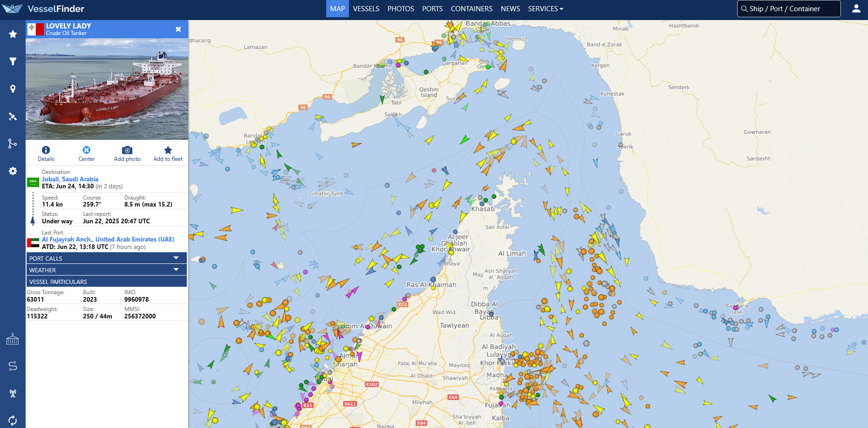Select the MMSI value 256372000
Viewport: 868px width, 428px height.
[140, 316]
